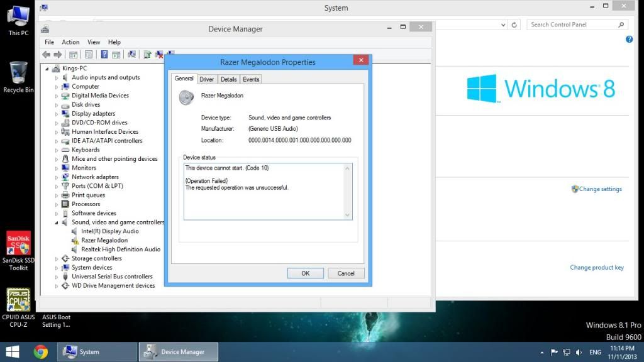
Task: Switch to the System taskbar button
Action: pyautogui.click(x=97, y=352)
